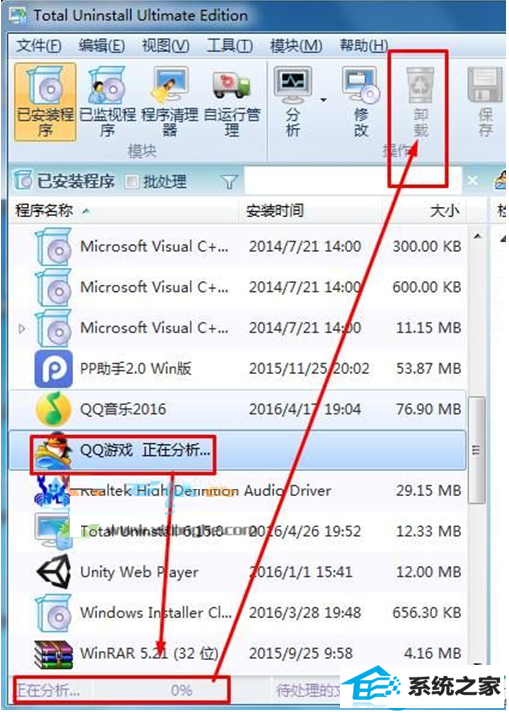Click the 4.16 MB size value

tap(433, 654)
